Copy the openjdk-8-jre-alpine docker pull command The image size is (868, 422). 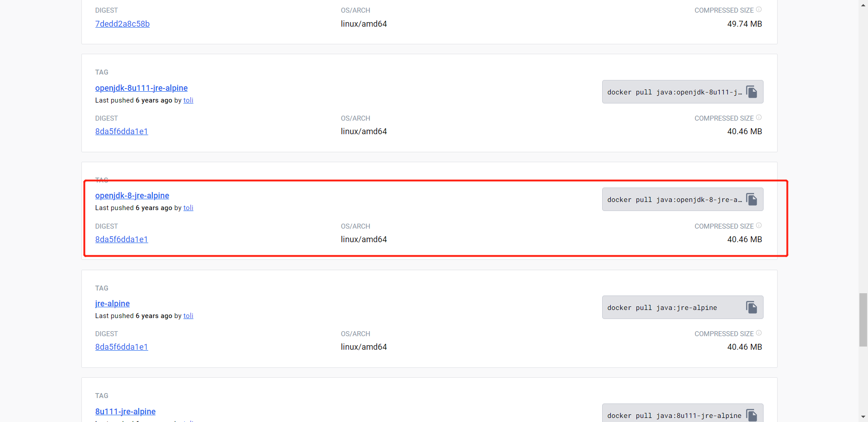pyautogui.click(x=751, y=200)
